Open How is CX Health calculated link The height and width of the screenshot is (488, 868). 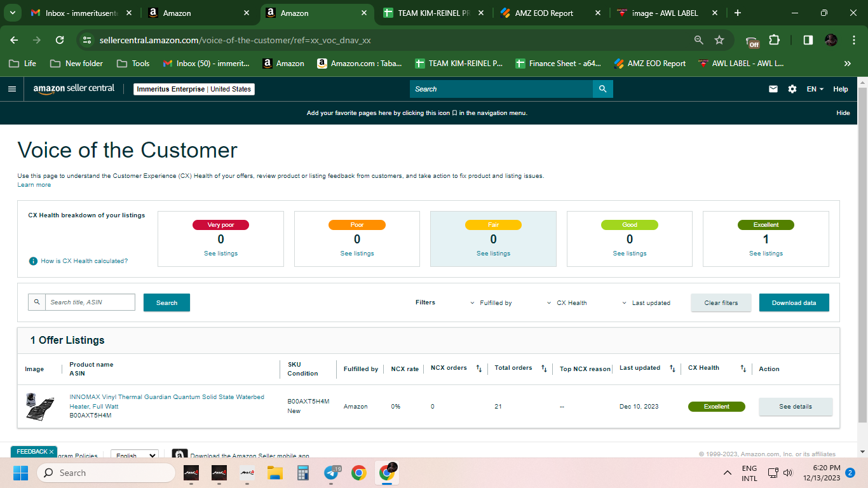tap(85, 261)
